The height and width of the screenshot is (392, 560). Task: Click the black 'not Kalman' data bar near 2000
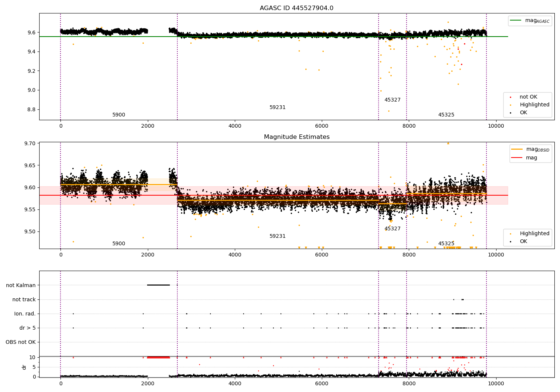pyautogui.click(x=159, y=285)
